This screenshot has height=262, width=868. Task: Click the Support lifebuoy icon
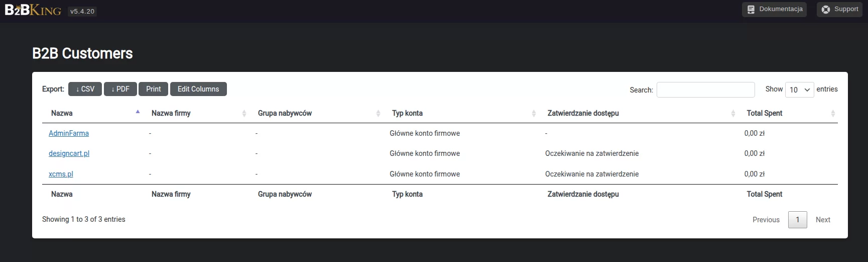(826, 10)
